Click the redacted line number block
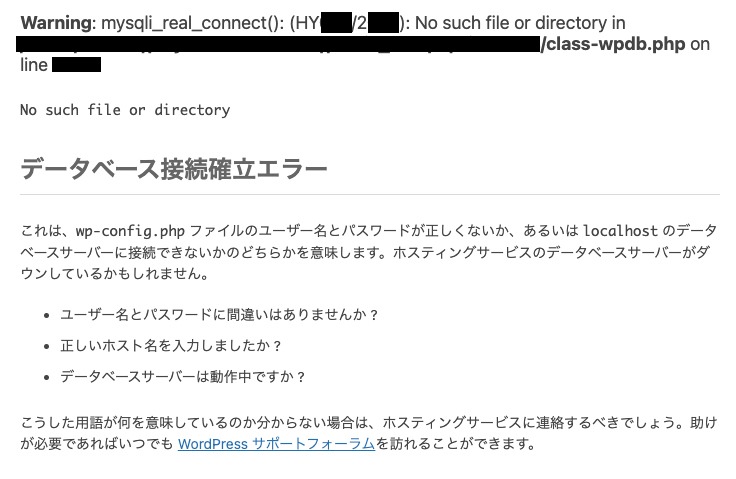Image resolution: width=736 pixels, height=479 pixels. [76, 65]
